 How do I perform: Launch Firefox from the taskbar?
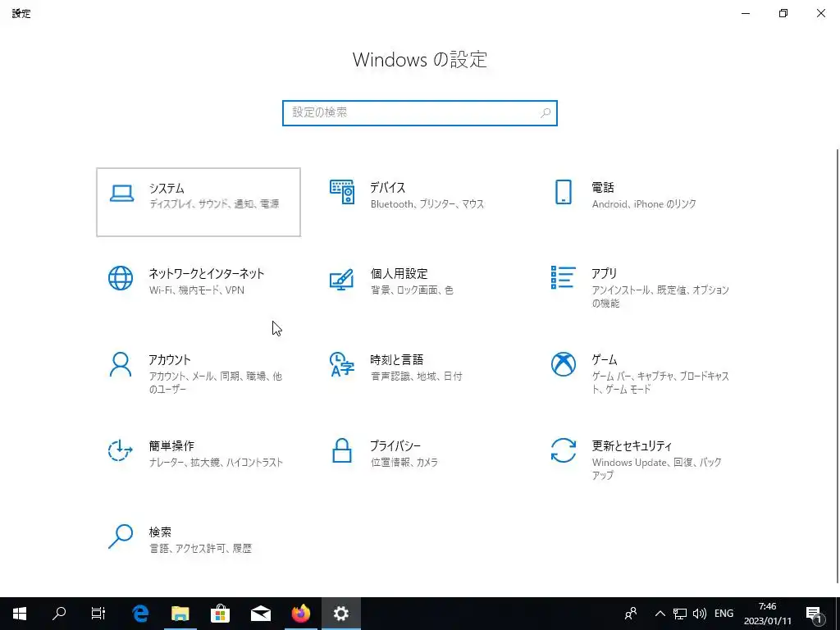pos(301,614)
